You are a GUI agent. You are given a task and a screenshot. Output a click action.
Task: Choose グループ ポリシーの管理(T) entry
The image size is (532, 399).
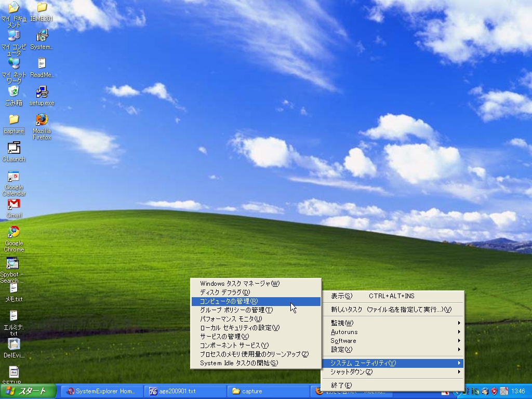(x=256, y=310)
